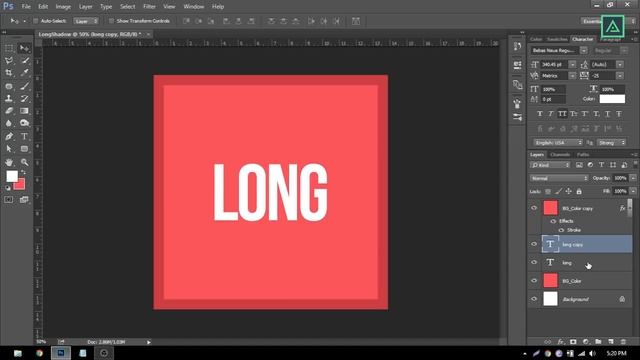The height and width of the screenshot is (360, 640).
Task: Select the History Brush tool
Action: (24, 98)
